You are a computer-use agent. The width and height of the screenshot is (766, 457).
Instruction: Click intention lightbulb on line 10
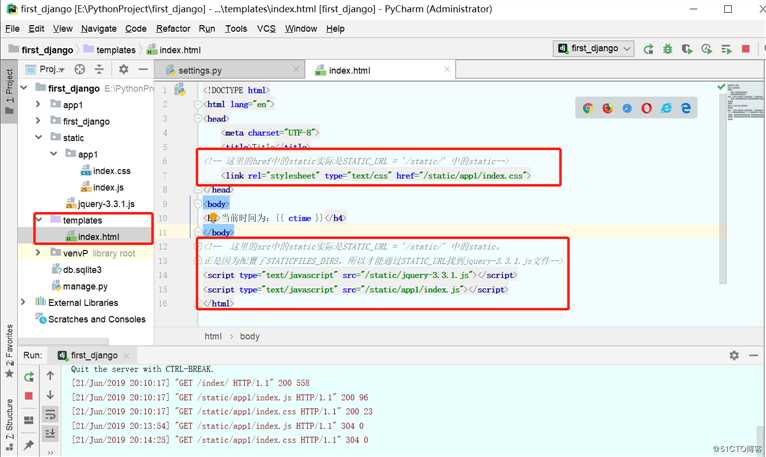(x=213, y=218)
